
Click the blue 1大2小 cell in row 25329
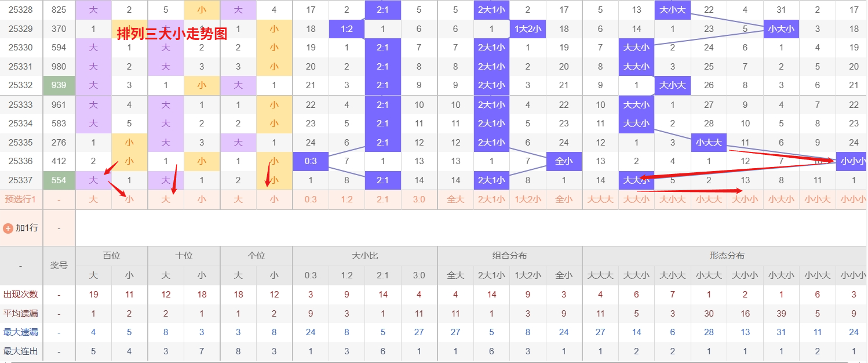(x=528, y=28)
